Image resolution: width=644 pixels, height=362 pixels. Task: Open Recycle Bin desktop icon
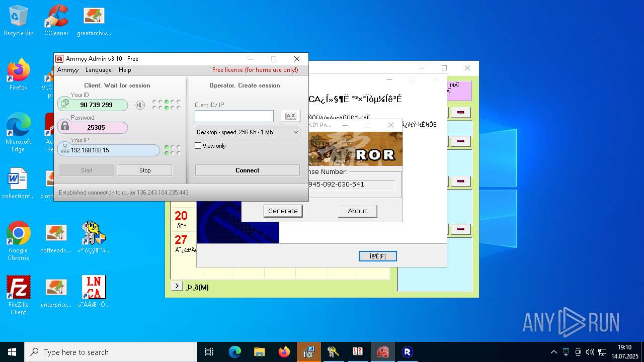coord(18,21)
